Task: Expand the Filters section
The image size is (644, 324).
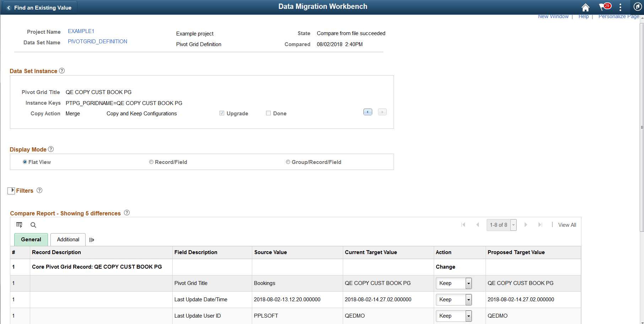Action: point(11,191)
